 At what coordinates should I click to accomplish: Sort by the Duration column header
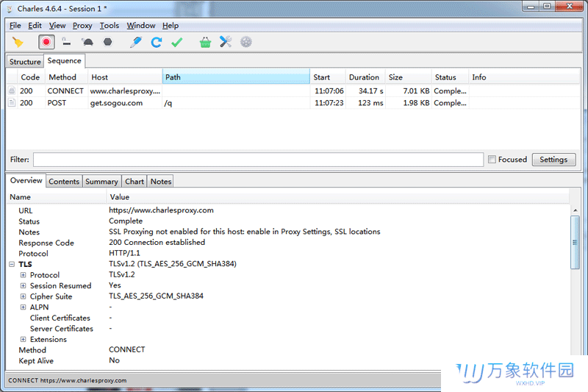click(x=364, y=77)
